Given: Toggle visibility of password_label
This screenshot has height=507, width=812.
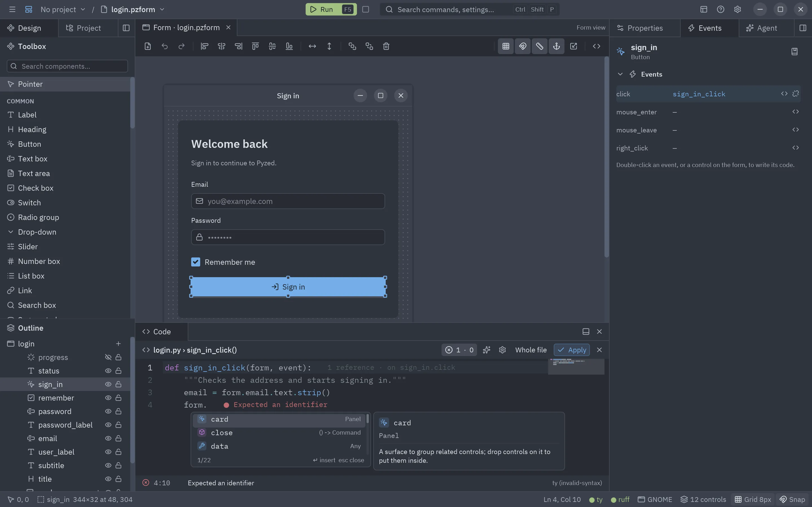Looking at the screenshot, I should (108, 425).
